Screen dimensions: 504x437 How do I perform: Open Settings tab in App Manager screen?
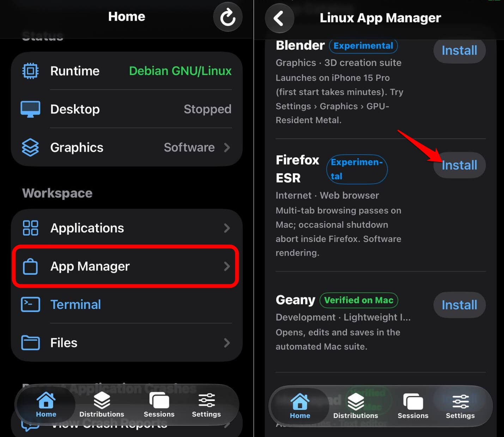[x=460, y=406]
